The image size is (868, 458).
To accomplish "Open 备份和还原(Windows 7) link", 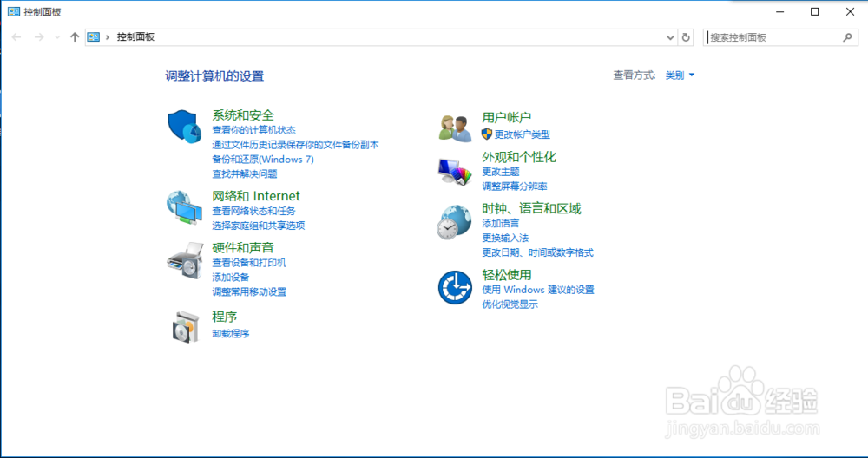I will (263, 160).
